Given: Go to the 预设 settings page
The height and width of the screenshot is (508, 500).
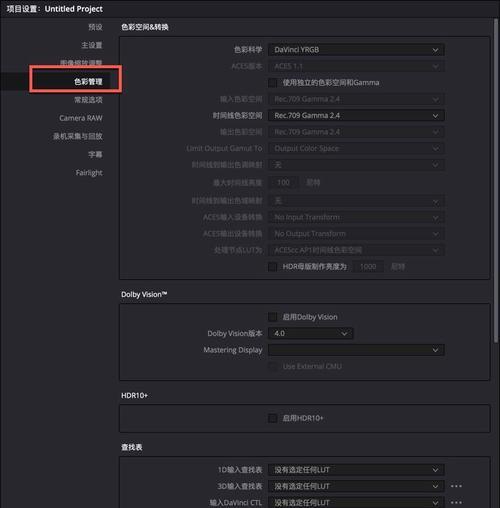Looking at the screenshot, I should click(x=95, y=27).
